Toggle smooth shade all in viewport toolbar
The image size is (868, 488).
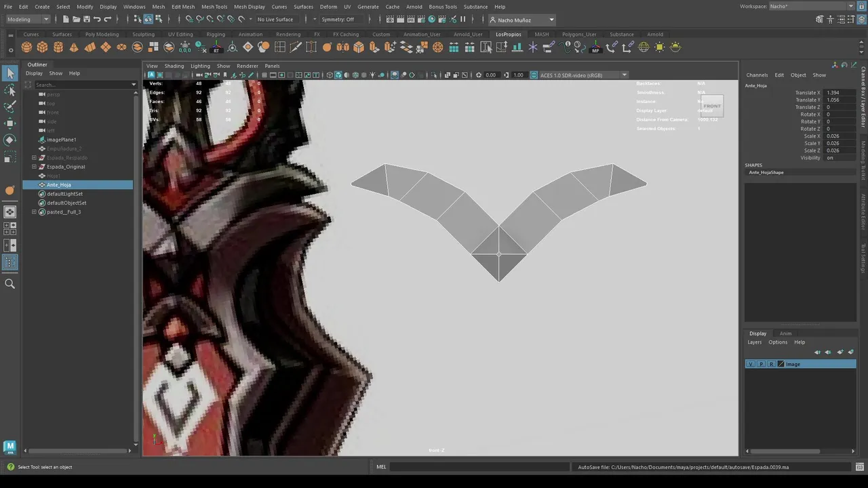(x=338, y=75)
